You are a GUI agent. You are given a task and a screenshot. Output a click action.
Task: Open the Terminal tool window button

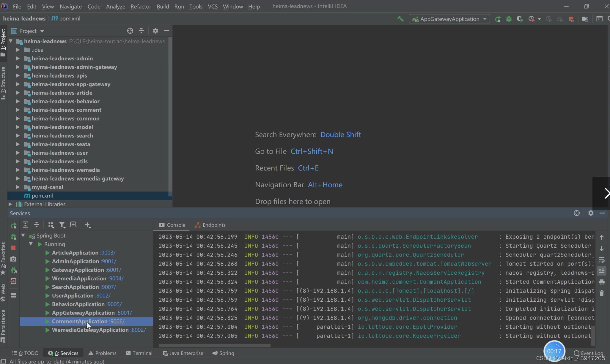tap(139, 353)
